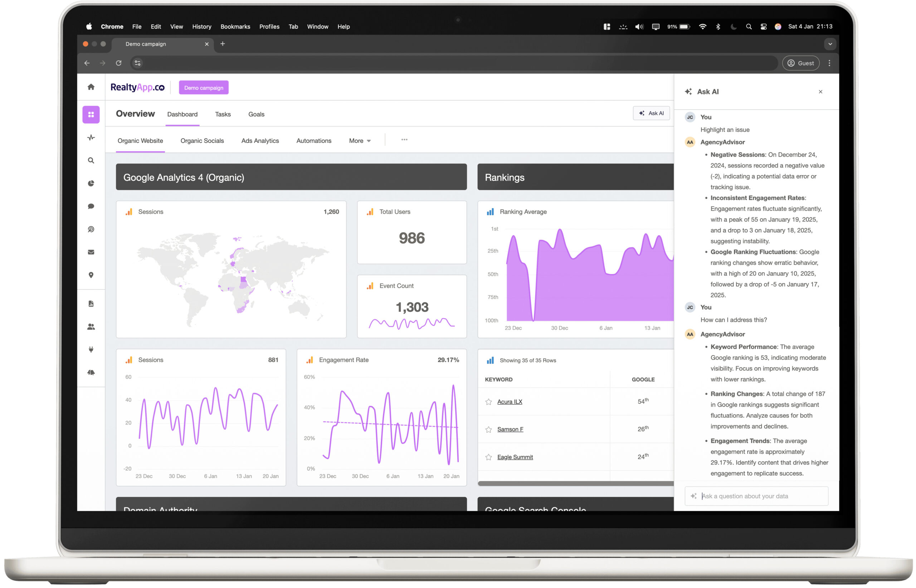Select the dashboard grid icon in sidebar
The height and width of the screenshot is (588, 916).
tap(91, 115)
